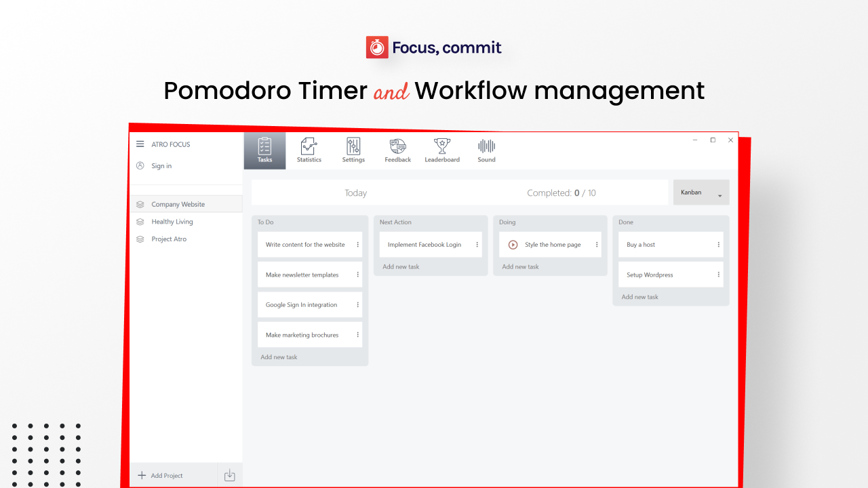Click the Sign in user icon

pos(140,165)
